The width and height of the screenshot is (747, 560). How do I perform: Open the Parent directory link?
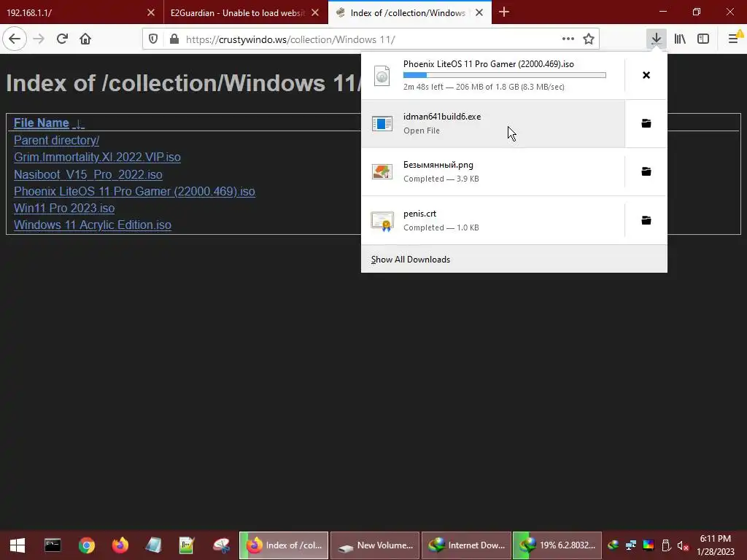pyautogui.click(x=57, y=141)
